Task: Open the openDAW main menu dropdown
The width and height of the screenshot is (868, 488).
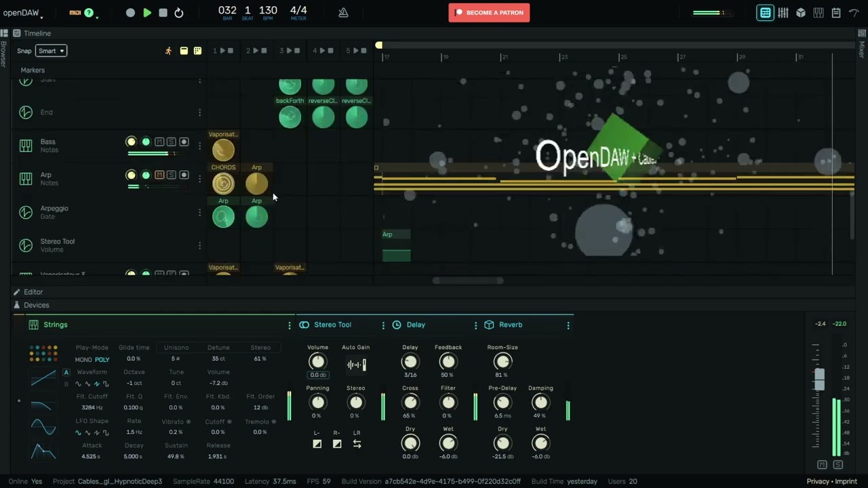Action: pos(22,13)
